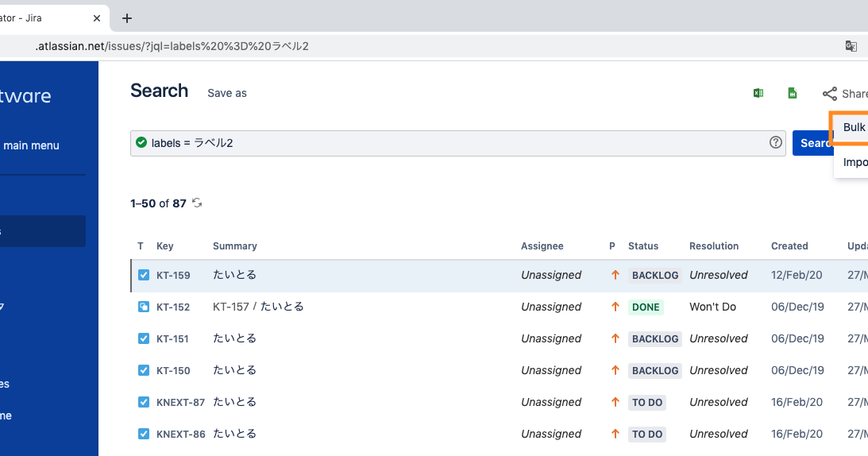This screenshot has height=456, width=868.
Task: Click the Save as link
Action: pyautogui.click(x=227, y=93)
